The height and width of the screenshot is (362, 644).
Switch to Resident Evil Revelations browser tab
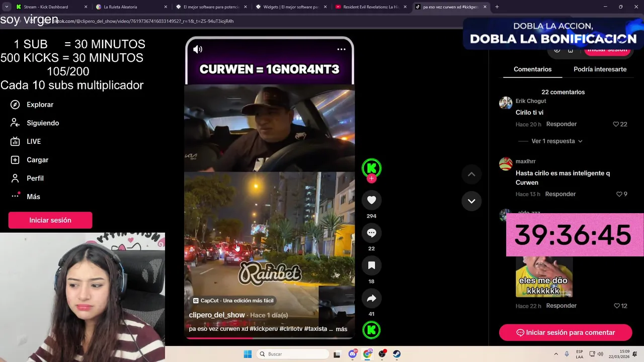point(371,7)
